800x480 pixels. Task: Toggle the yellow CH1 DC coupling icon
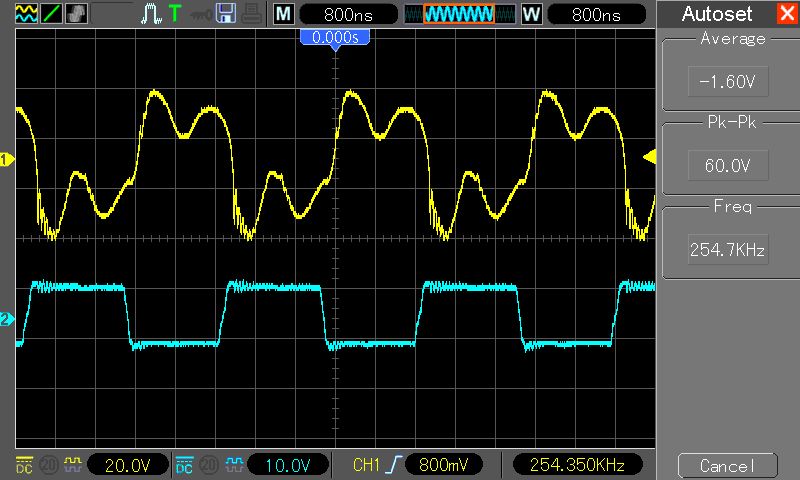[x=24, y=464]
